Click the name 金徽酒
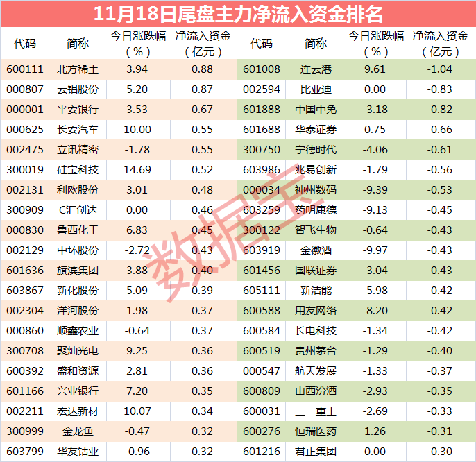 click(316, 250)
